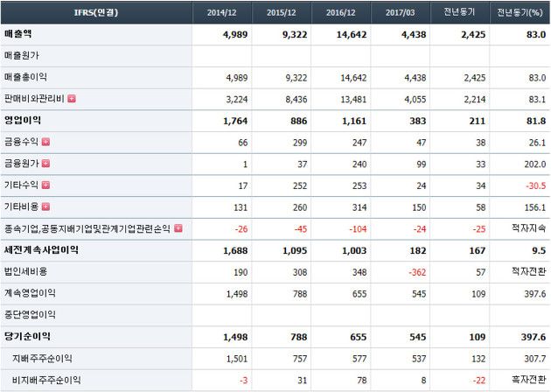Click the red -362 value in 법인세비용 row
This screenshot has width=551, height=392.
point(417,272)
